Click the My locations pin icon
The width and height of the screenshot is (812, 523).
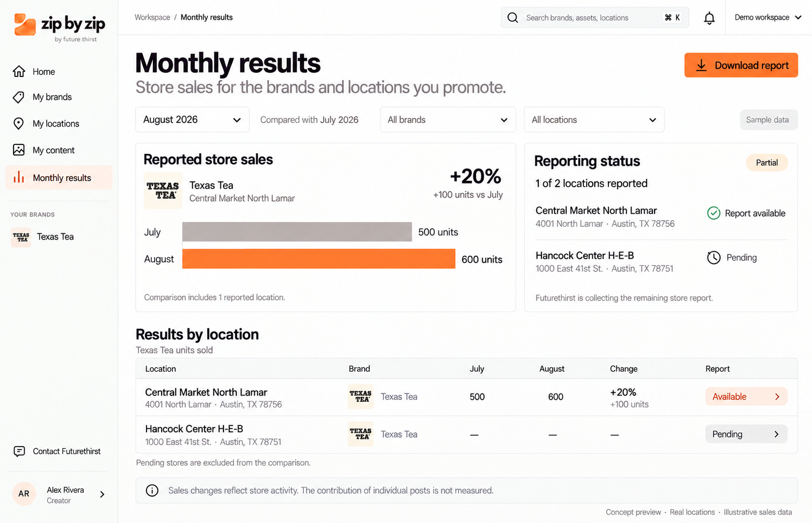tap(19, 124)
